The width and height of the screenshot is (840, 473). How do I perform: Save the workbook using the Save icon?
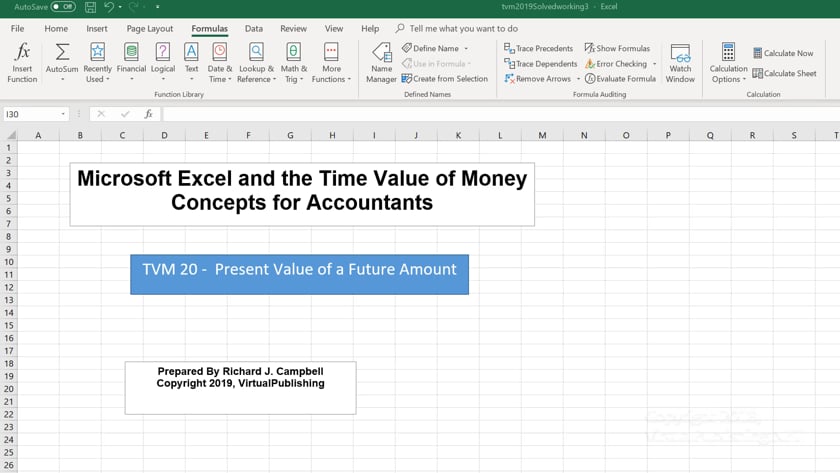tap(91, 7)
